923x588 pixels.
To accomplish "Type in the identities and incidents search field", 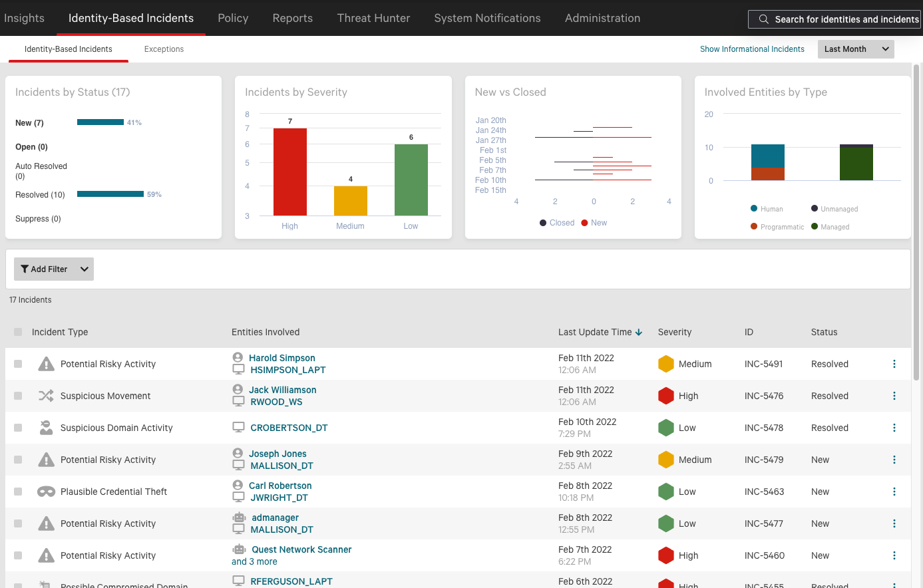I will (845, 19).
